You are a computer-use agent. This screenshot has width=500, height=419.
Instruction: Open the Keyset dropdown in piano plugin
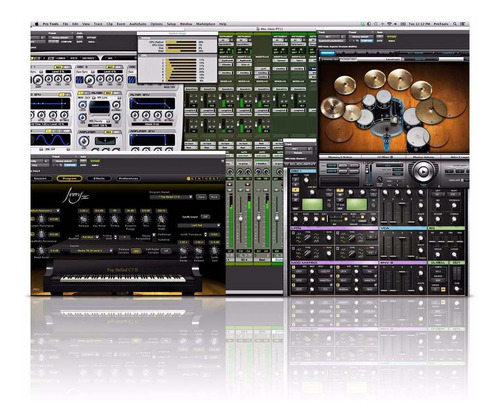coord(90,251)
